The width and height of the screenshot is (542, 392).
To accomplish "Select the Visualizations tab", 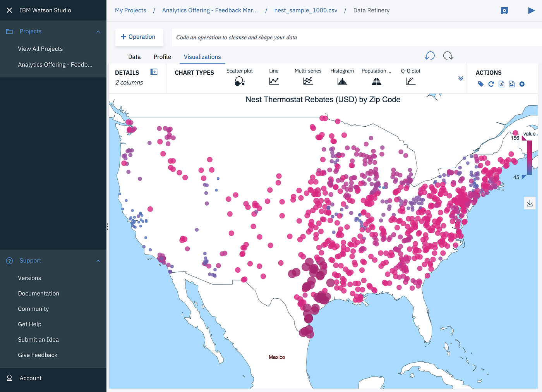I will coord(202,57).
